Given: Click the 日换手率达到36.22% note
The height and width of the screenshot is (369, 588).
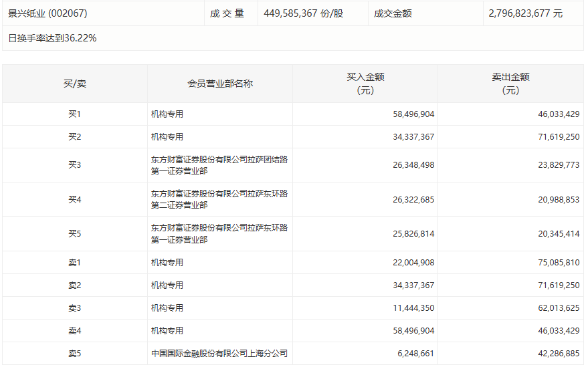Looking at the screenshot, I should point(52,38).
